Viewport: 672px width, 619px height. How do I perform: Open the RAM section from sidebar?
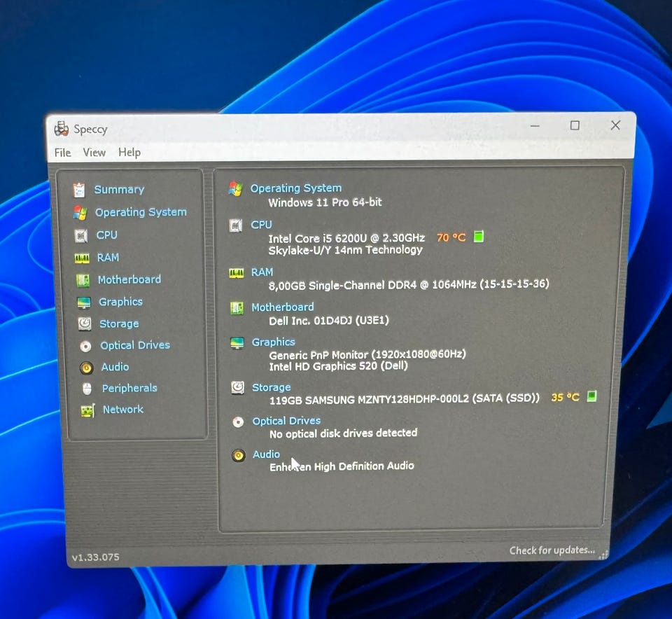[x=108, y=258]
